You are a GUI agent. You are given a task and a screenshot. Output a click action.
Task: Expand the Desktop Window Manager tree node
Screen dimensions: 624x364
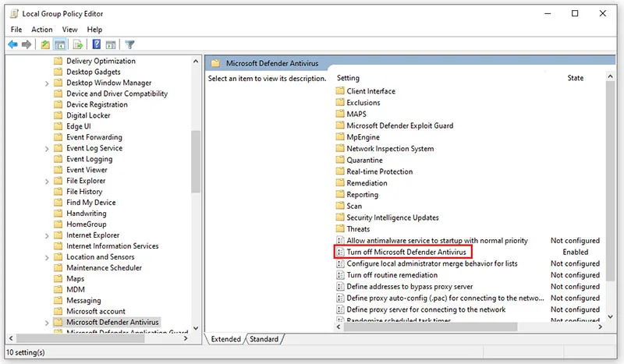point(47,83)
